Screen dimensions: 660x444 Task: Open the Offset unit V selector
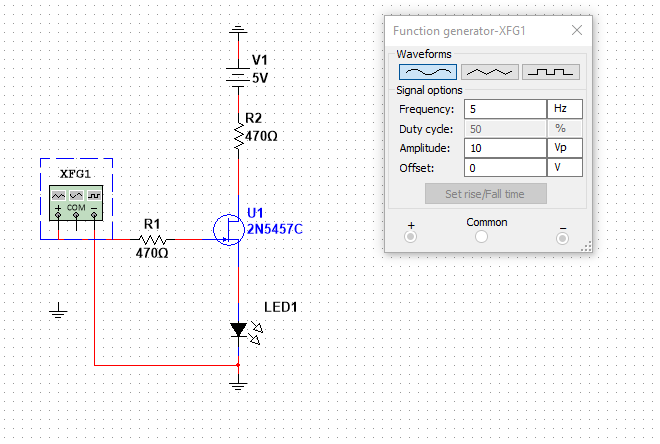[563, 168]
